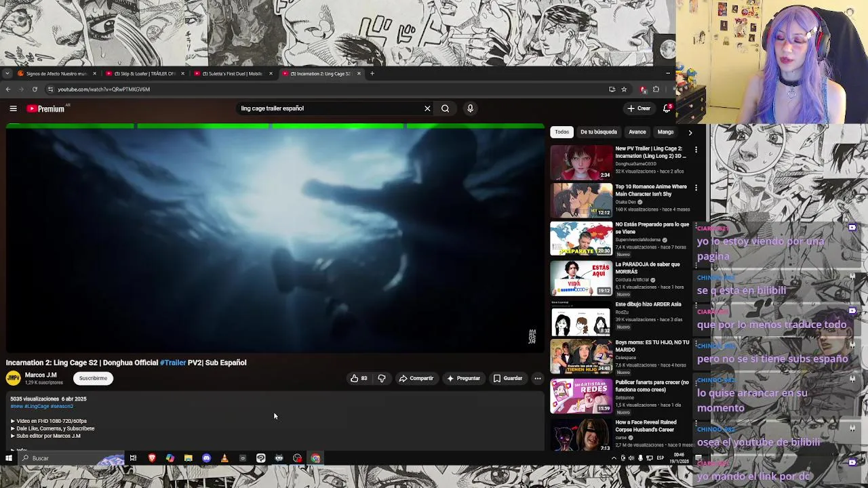Open VLC media player from taskbar
The width and height of the screenshot is (868, 488).
[224, 458]
